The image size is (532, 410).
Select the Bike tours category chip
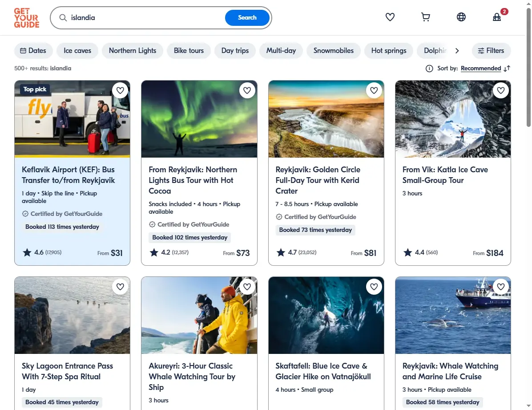[189, 51]
